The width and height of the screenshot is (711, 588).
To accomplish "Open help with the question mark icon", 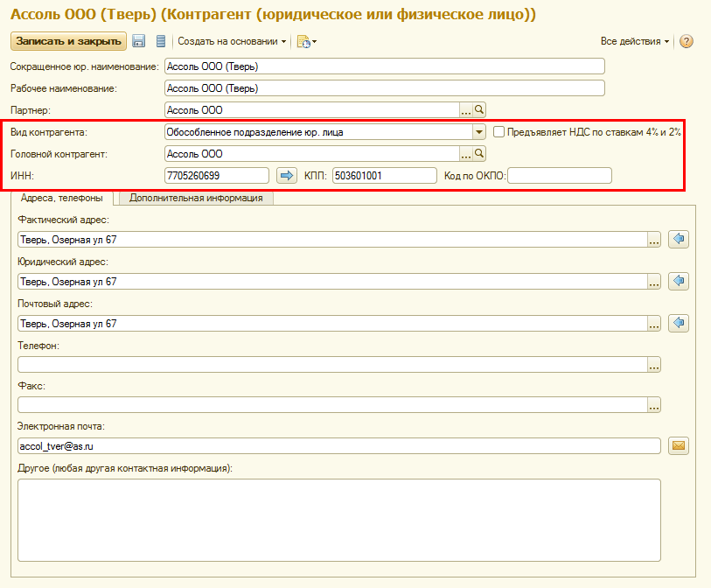I will click(x=686, y=41).
